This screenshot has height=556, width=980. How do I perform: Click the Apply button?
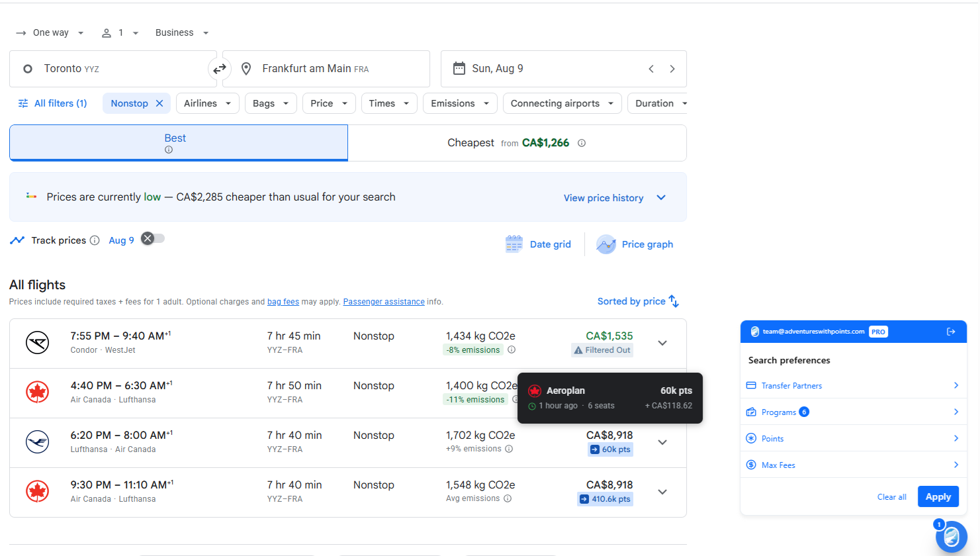point(938,496)
